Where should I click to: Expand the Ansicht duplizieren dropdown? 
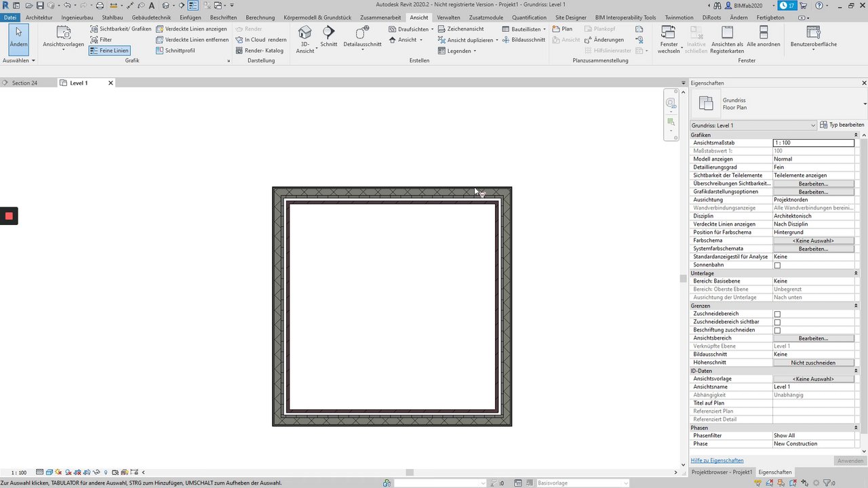point(468,40)
